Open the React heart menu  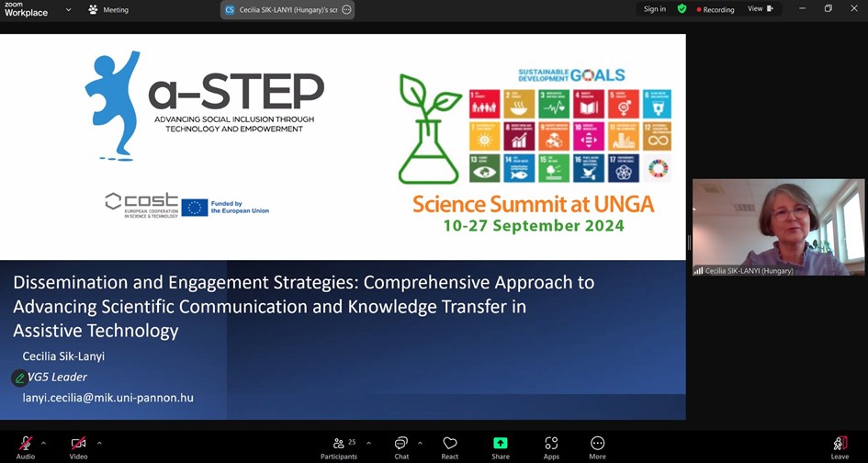(450, 447)
